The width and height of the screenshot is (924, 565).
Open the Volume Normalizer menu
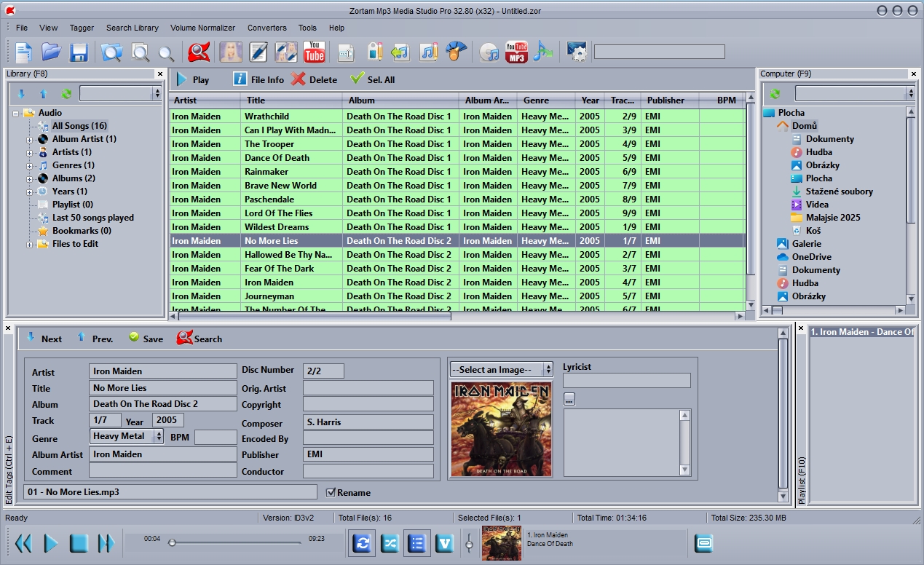(202, 28)
